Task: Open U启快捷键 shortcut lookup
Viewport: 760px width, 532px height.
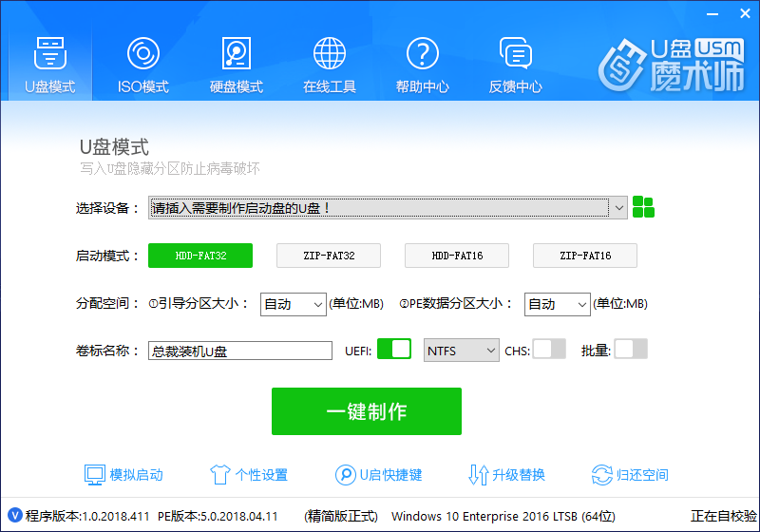Action: tap(345, 475)
